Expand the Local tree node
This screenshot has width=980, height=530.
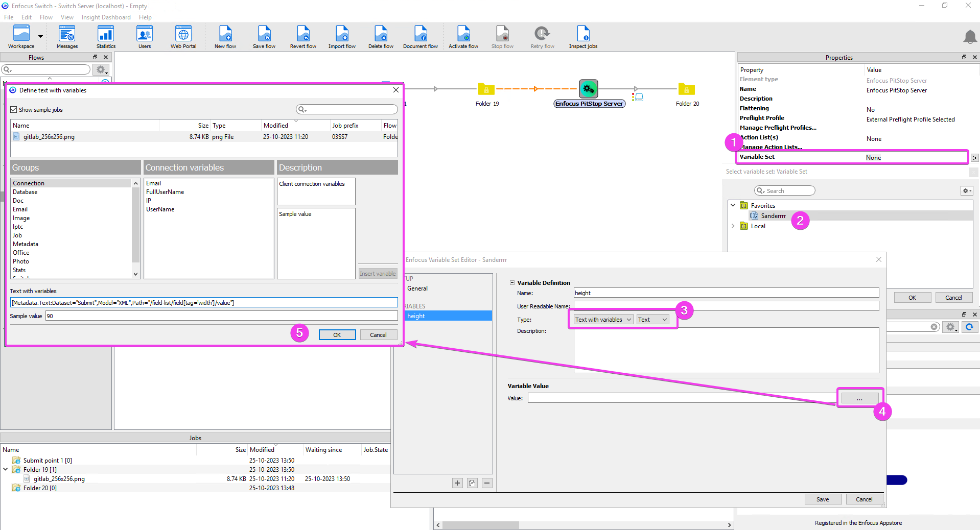point(733,226)
